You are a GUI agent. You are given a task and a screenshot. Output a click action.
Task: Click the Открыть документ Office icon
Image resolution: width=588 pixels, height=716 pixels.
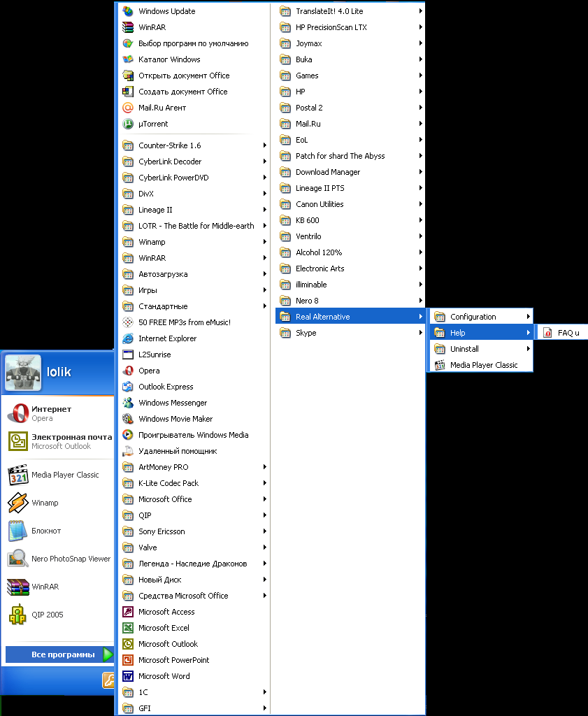pyautogui.click(x=128, y=76)
